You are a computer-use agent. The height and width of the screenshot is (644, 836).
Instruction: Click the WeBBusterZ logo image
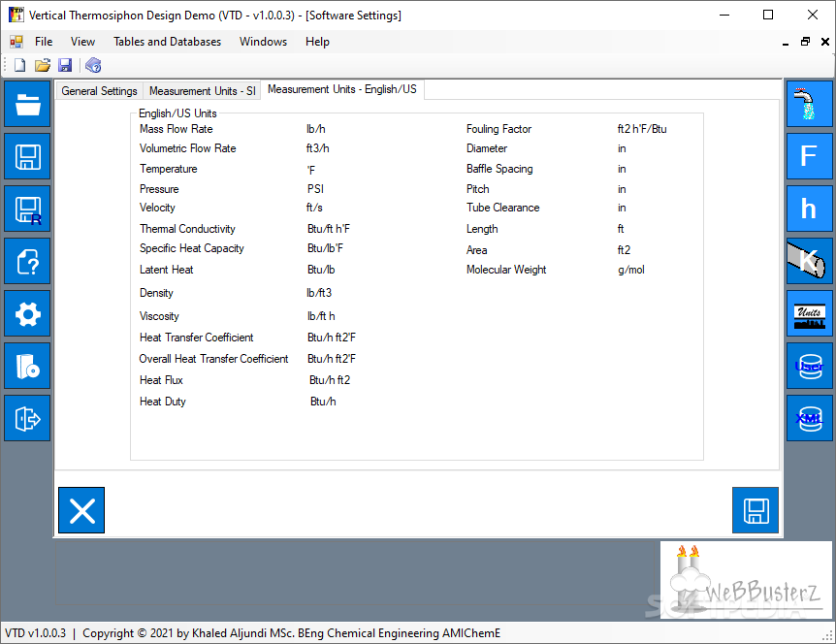[746, 580]
